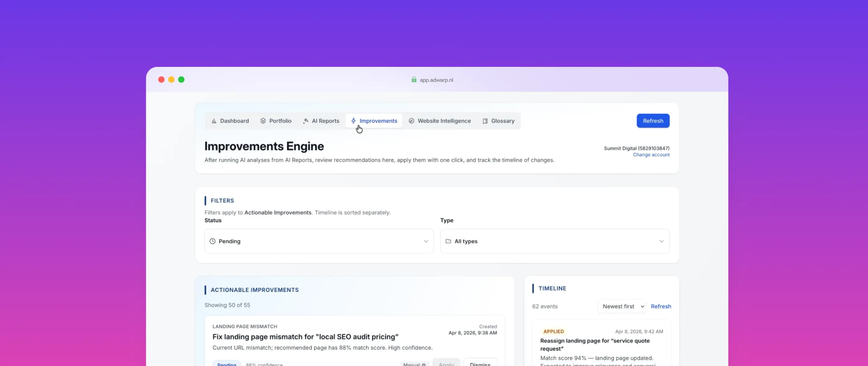Expand the All types dropdown
868x366 pixels.
(554, 241)
